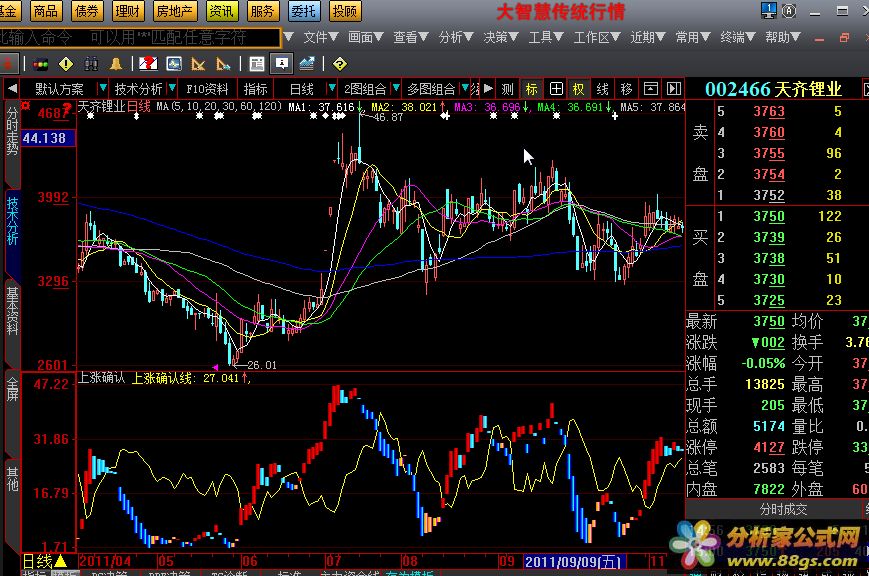Open the 常用 menu
The height and width of the screenshot is (576, 869).
692,37
